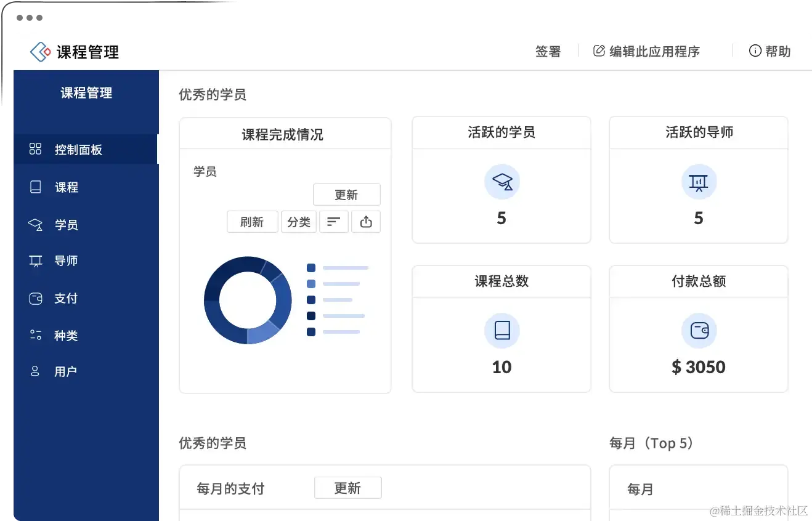Click the value 5 in 活跃的导师 card

point(699,218)
